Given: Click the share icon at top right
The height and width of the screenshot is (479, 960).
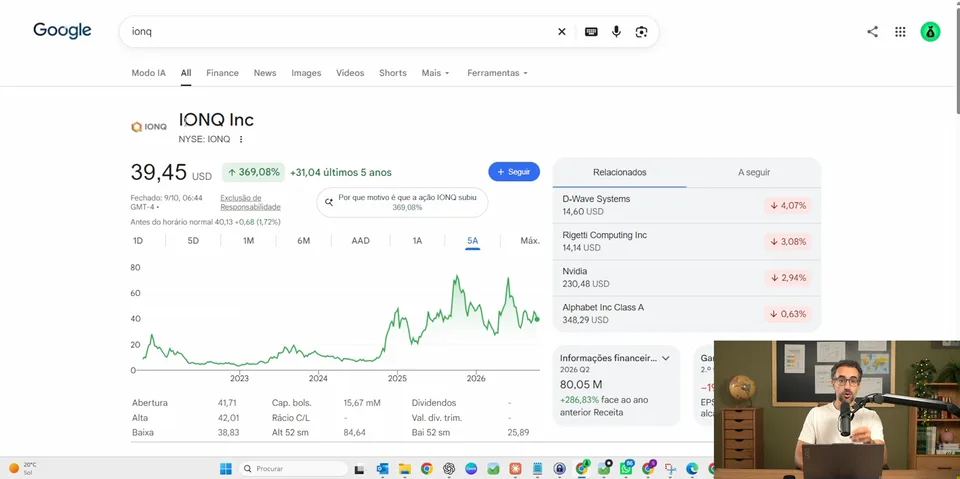Looking at the screenshot, I should tap(872, 32).
